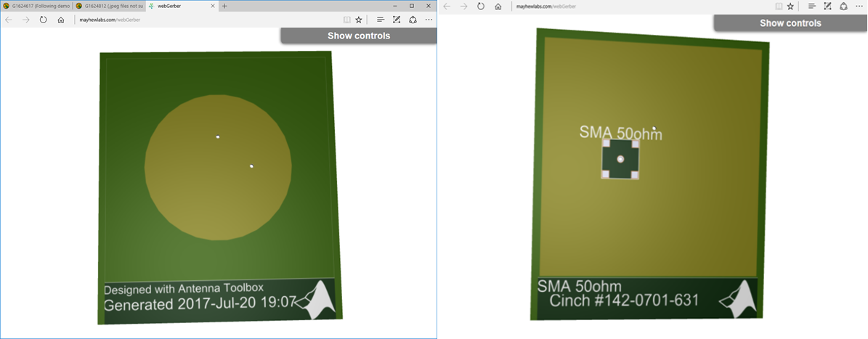Click the SMA connector footprint on the ground plane
This screenshot has width=868, height=339.
[620, 159]
